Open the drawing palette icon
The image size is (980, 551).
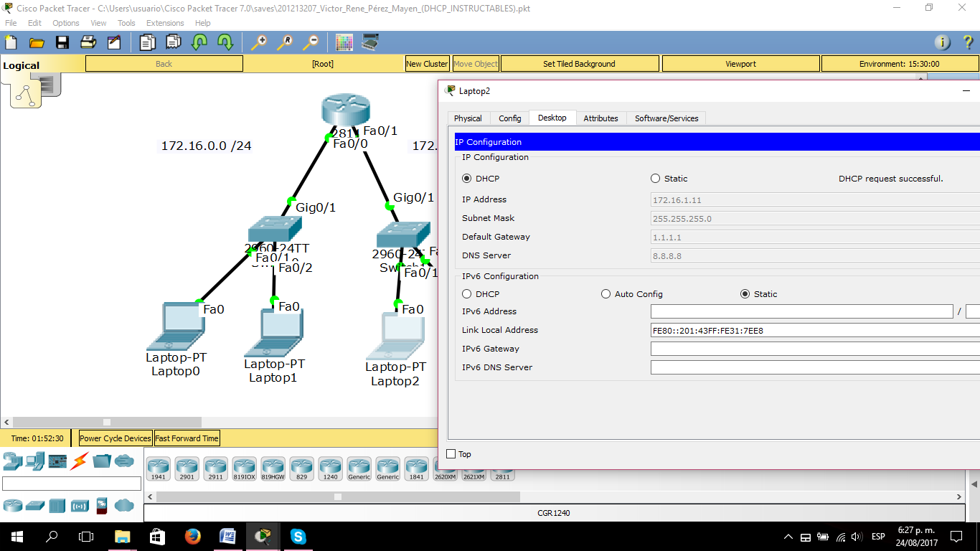(x=344, y=42)
